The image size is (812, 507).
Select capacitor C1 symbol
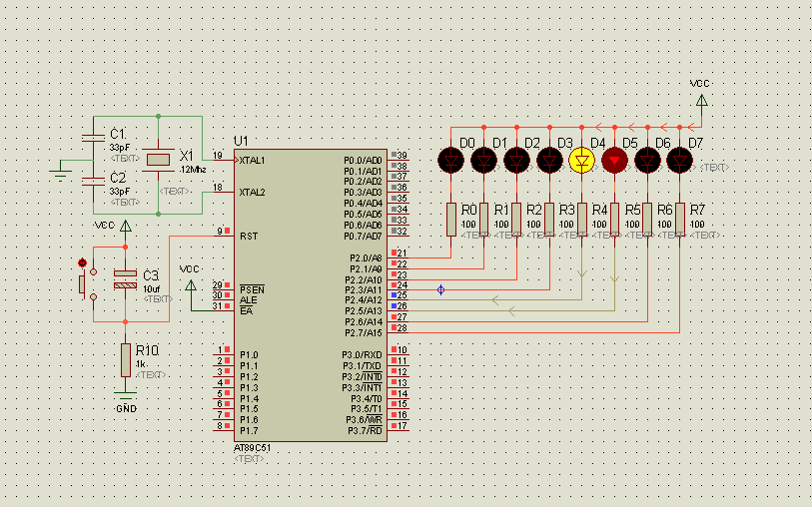[93, 138]
